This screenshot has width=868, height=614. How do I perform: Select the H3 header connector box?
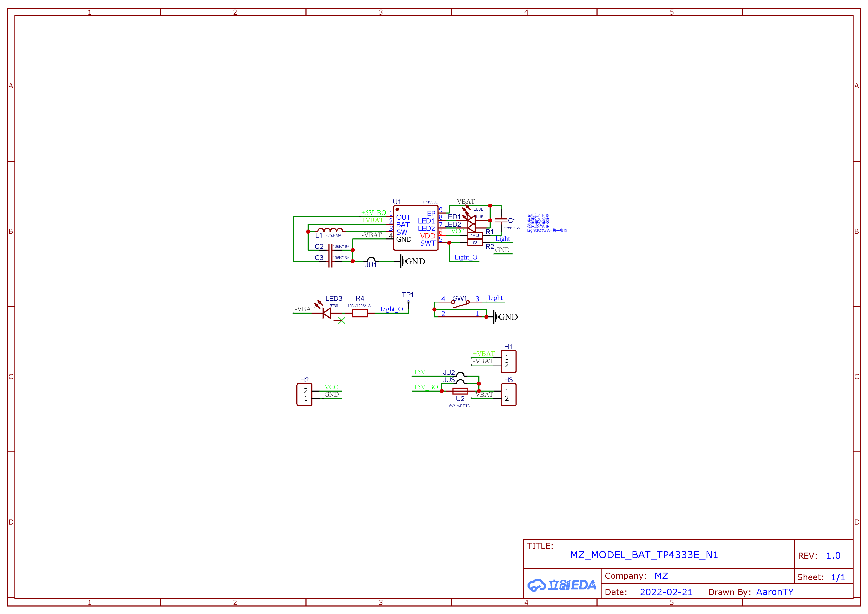(508, 394)
